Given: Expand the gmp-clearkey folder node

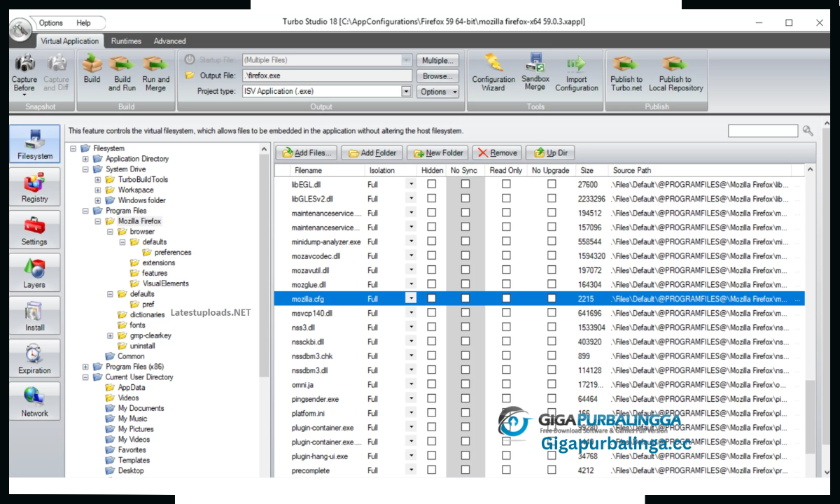Looking at the screenshot, I should (x=110, y=335).
